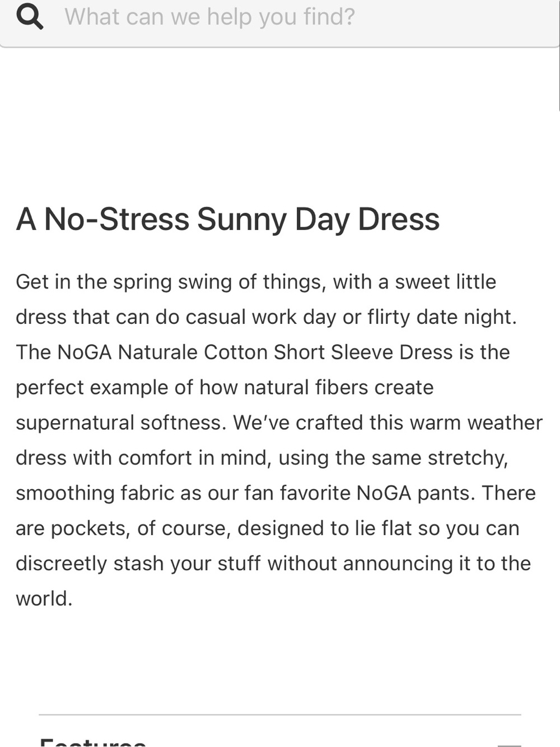Click the phrase 'supernatural softness'

coord(121,423)
